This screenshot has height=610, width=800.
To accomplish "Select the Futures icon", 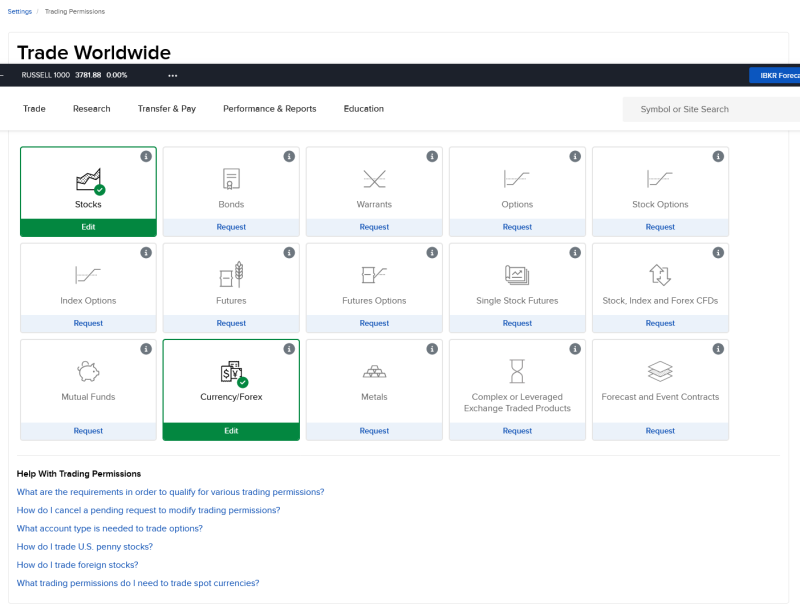I will click(x=231, y=275).
